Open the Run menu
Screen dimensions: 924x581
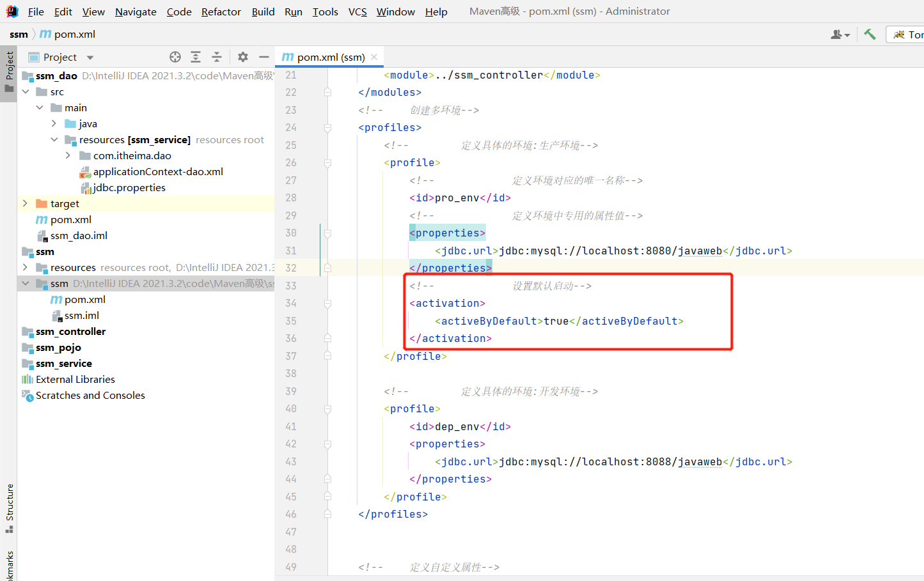[x=294, y=12]
